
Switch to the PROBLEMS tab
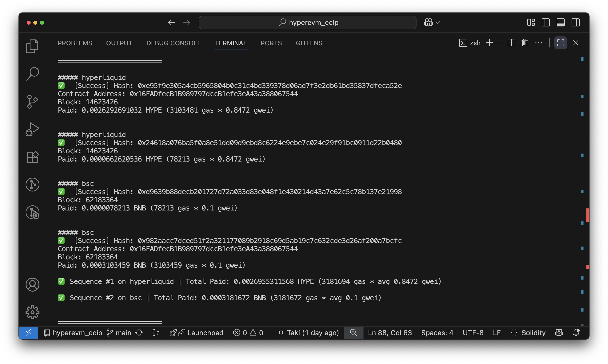[x=75, y=43]
